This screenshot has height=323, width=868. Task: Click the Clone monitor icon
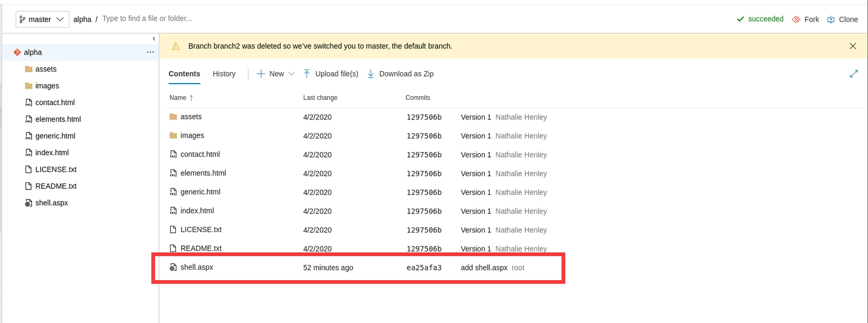pyautogui.click(x=831, y=19)
